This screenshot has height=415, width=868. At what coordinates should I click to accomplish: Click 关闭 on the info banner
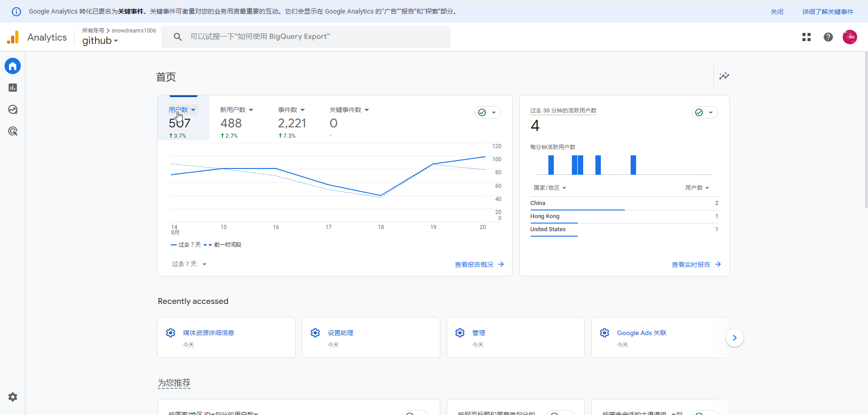(777, 12)
